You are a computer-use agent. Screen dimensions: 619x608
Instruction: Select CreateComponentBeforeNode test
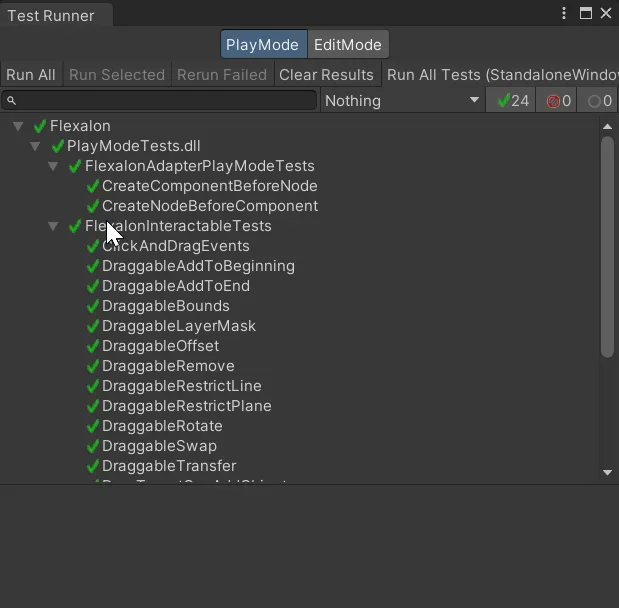click(299, 186)
